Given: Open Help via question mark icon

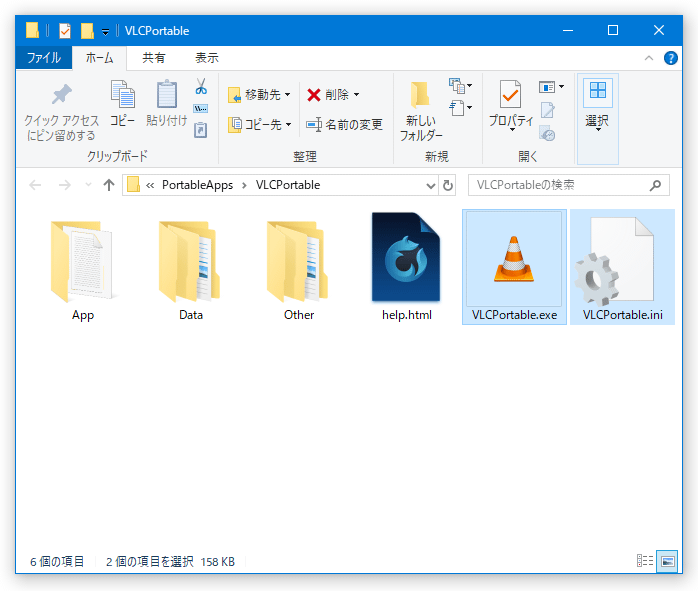Looking at the screenshot, I should [x=670, y=58].
